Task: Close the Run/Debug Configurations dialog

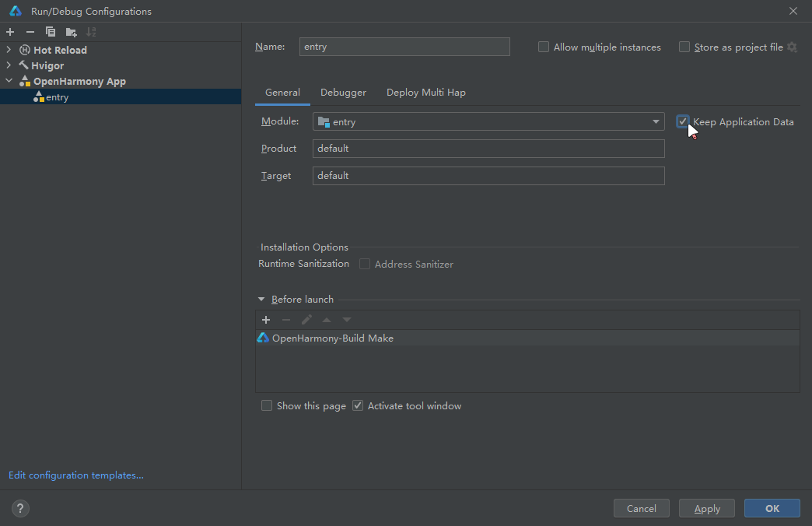Action: pyautogui.click(x=793, y=11)
